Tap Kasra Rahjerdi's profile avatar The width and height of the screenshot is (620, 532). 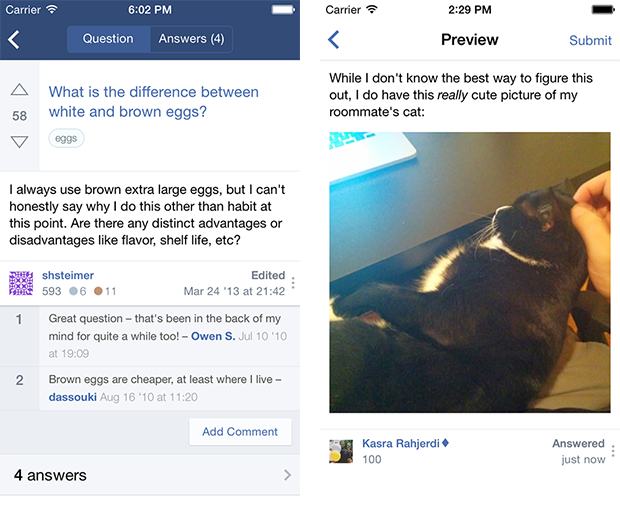pos(341,451)
